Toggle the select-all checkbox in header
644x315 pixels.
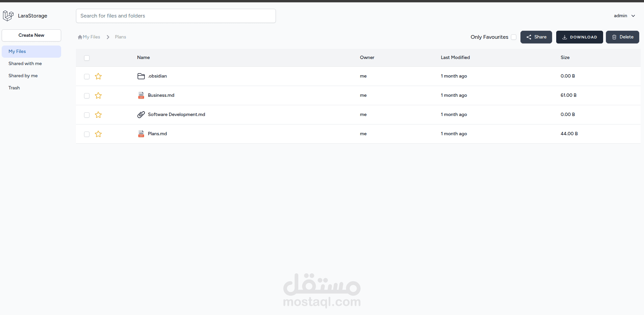[x=87, y=58]
